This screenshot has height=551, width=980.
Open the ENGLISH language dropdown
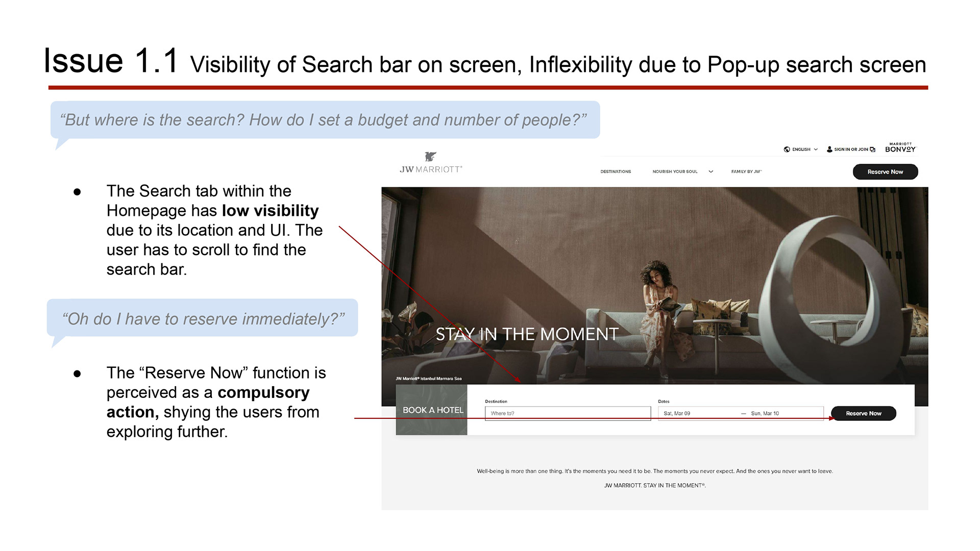coord(804,149)
